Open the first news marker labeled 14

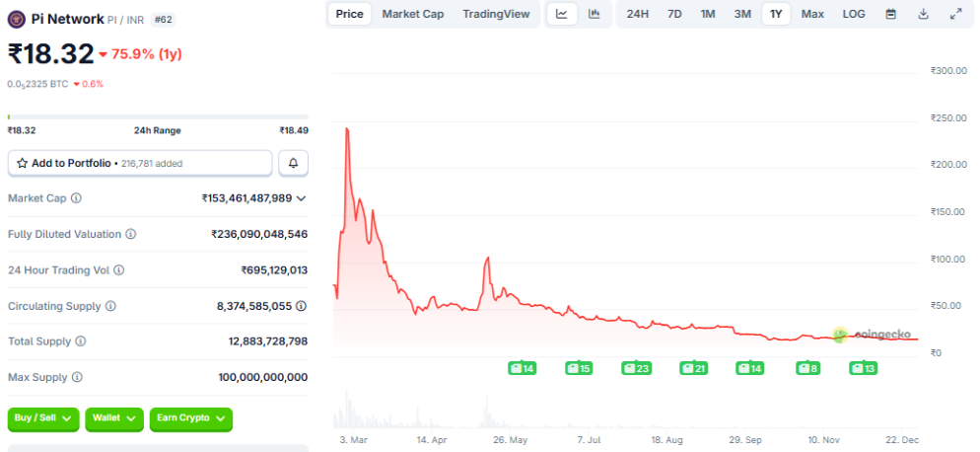pyautogui.click(x=522, y=368)
